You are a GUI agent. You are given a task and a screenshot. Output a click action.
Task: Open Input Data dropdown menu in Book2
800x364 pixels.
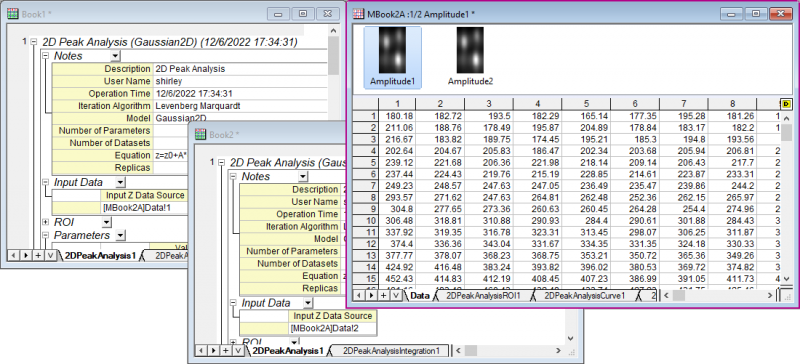(x=308, y=303)
